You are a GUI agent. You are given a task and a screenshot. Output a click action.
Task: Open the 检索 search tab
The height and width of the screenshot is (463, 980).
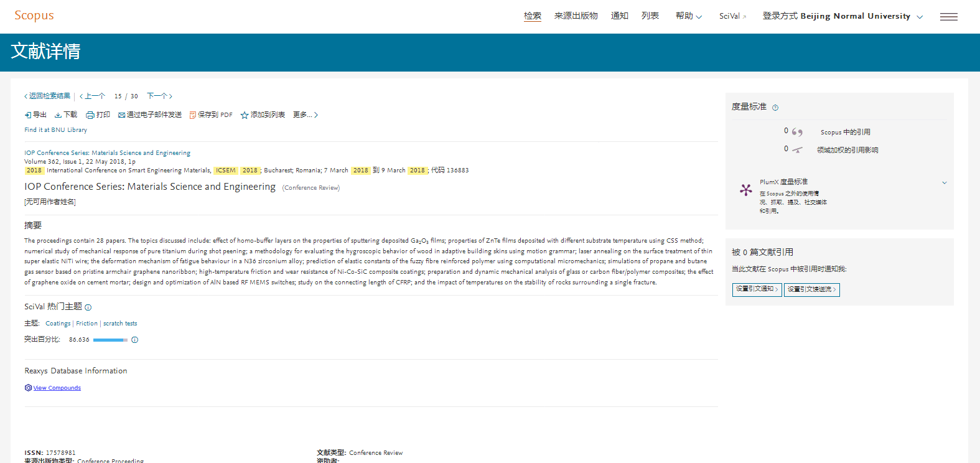point(533,16)
